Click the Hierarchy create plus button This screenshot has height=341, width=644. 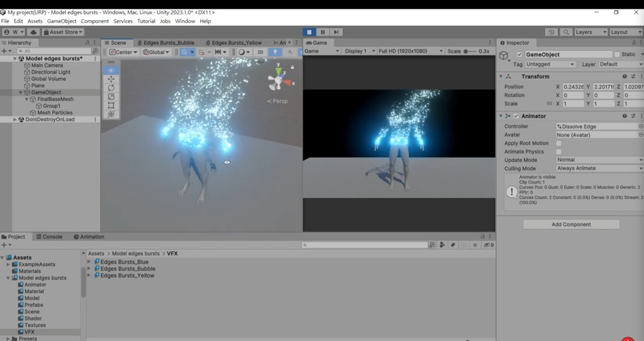click(4, 51)
